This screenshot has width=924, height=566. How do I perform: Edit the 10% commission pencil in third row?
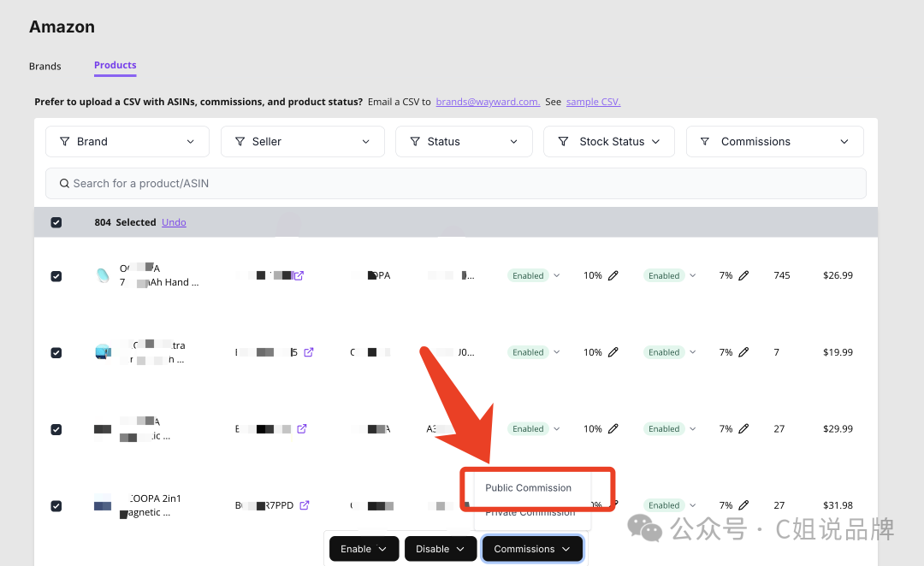[613, 429]
